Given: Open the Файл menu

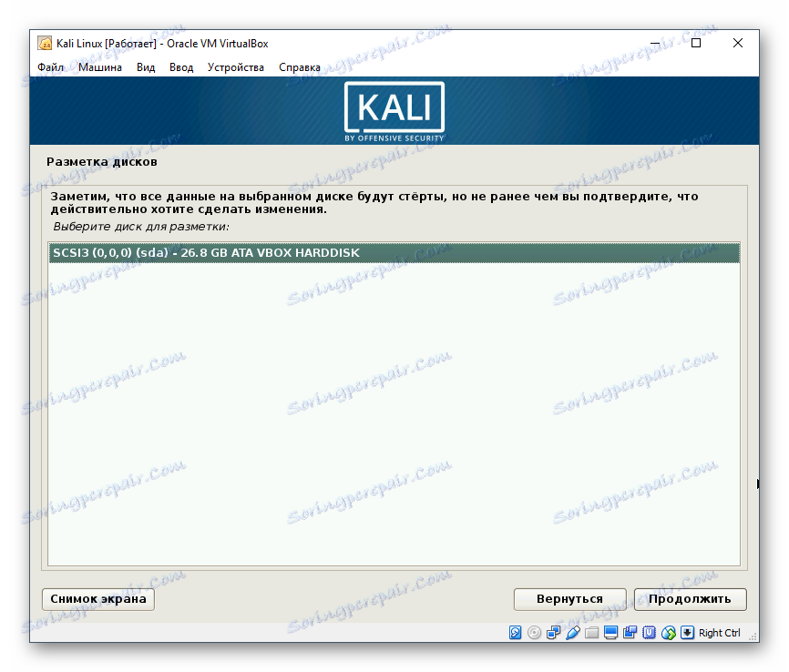Looking at the screenshot, I should [x=51, y=66].
